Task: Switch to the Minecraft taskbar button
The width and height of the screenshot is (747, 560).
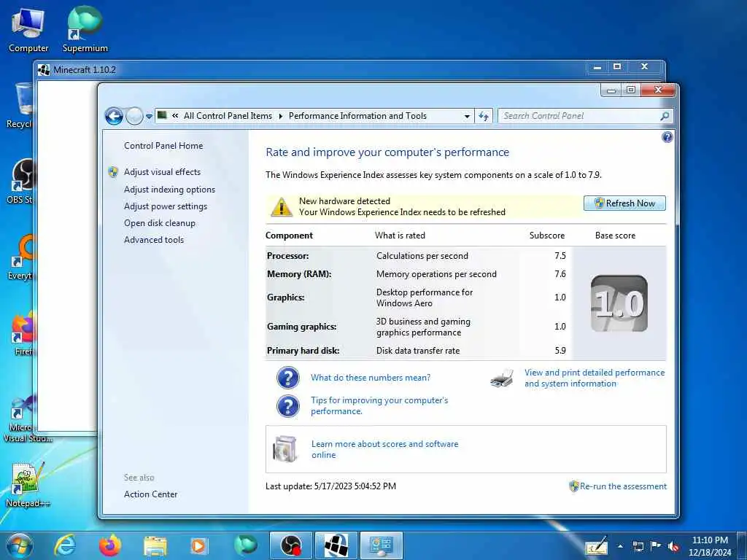Action: pyautogui.click(x=336, y=545)
